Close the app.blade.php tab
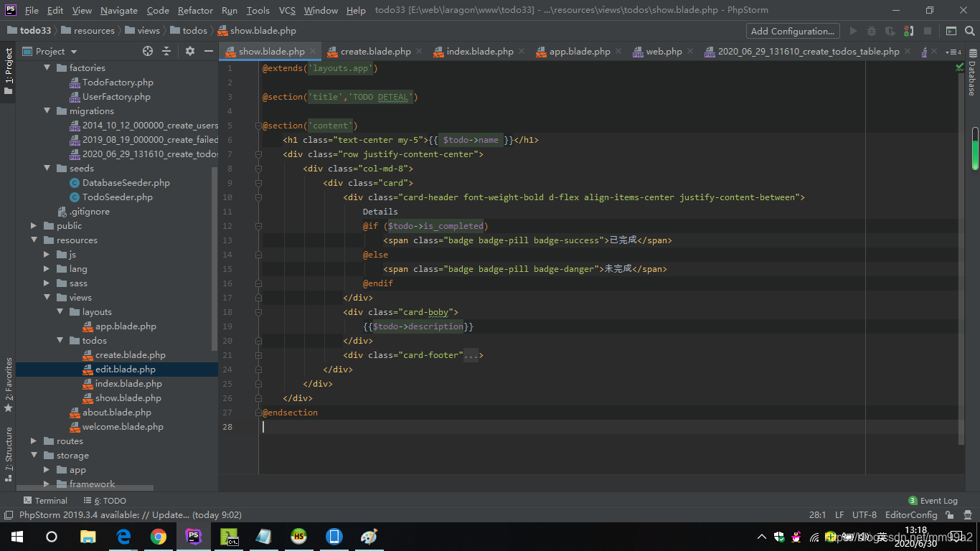This screenshot has width=980, height=551. [620, 52]
